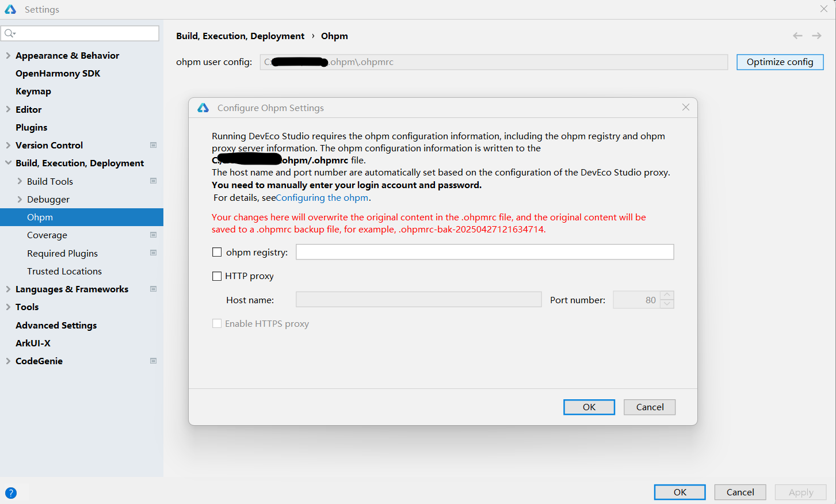Click the ohpm user config path field
This screenshot has height=504, width=836.
click(494, 62)
